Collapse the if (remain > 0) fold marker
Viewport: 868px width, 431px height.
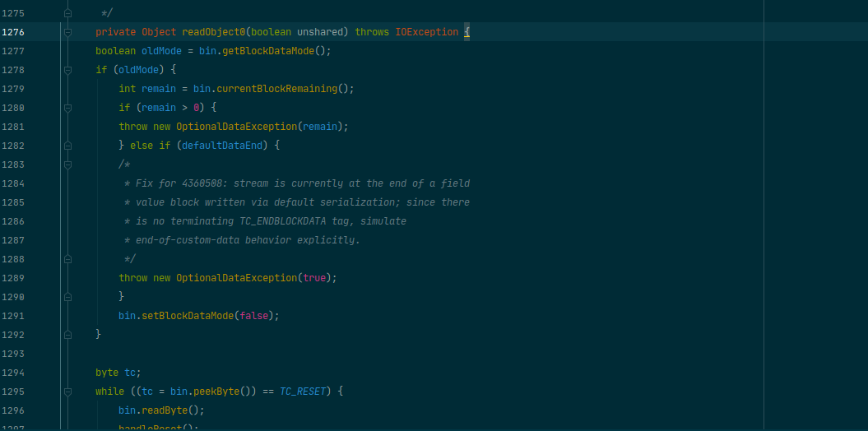(x=67, y=108)
